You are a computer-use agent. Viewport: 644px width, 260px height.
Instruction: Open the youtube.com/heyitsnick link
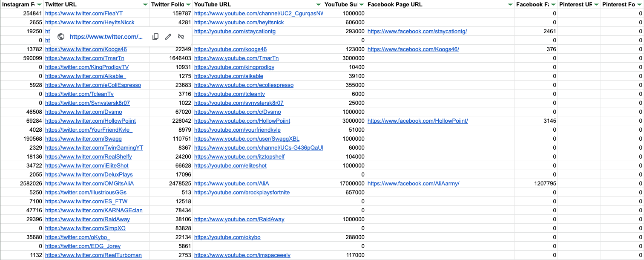click(239, 22)
